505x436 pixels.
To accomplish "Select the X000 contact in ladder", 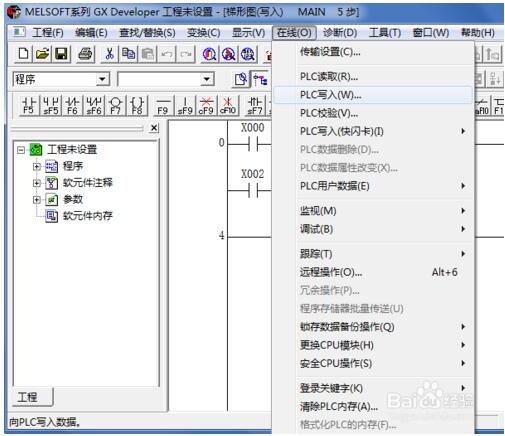I will (252, 144).
